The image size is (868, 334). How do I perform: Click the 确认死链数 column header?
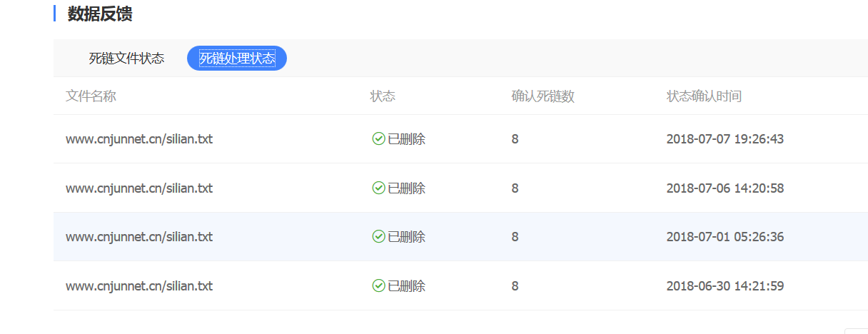pos(542,96)
